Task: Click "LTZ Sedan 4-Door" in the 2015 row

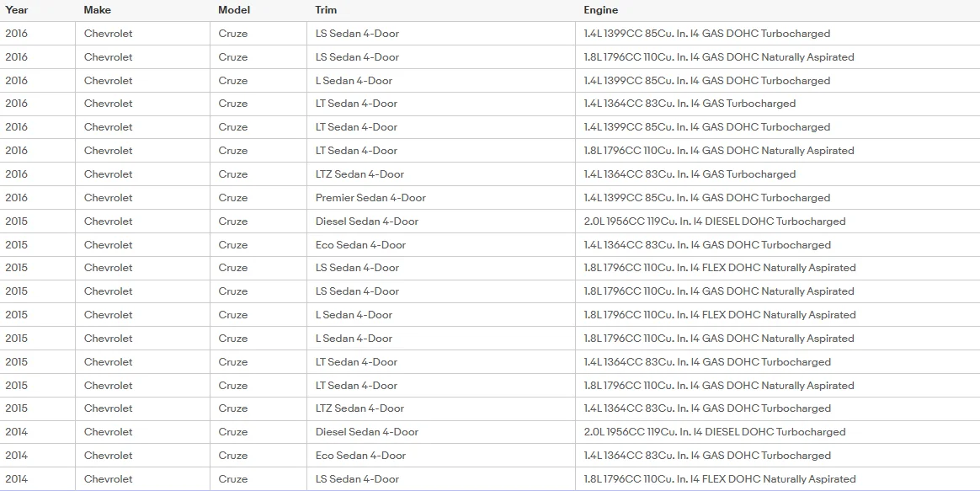Action: (360, 408)
